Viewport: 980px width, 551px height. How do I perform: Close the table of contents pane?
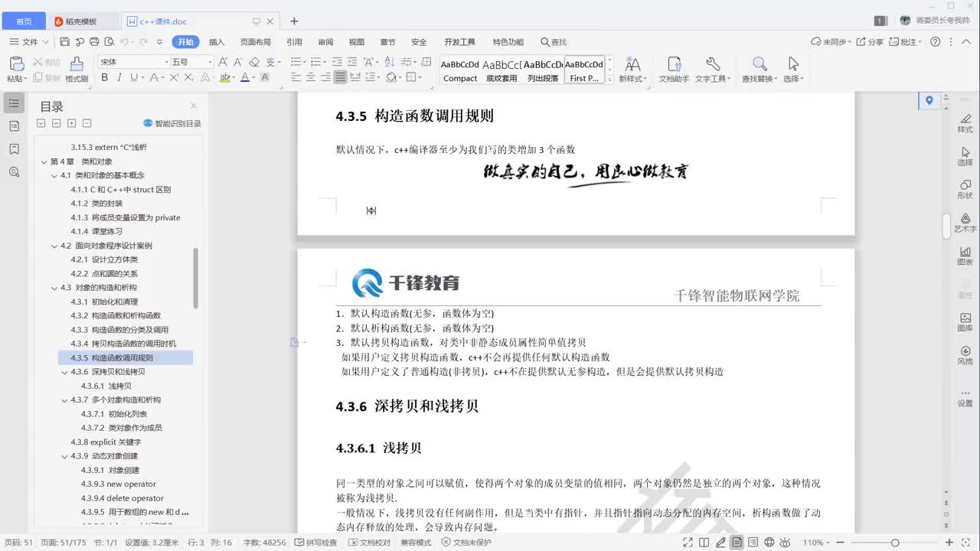point(194,106)
